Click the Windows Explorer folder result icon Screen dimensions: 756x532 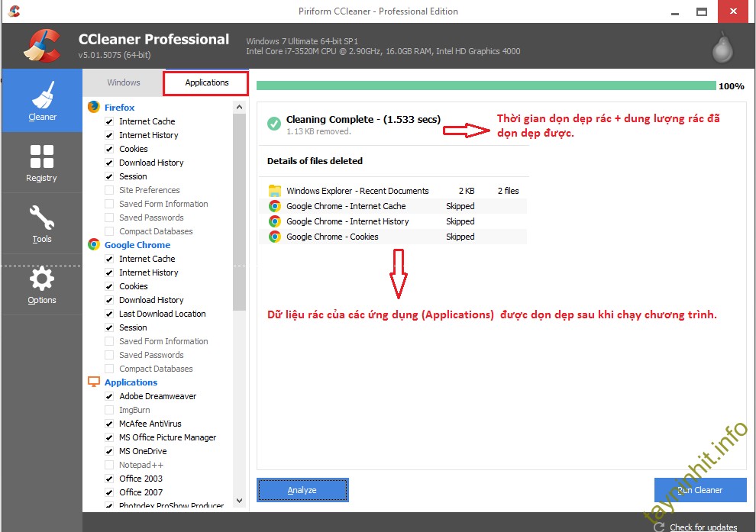click(275, 191)
